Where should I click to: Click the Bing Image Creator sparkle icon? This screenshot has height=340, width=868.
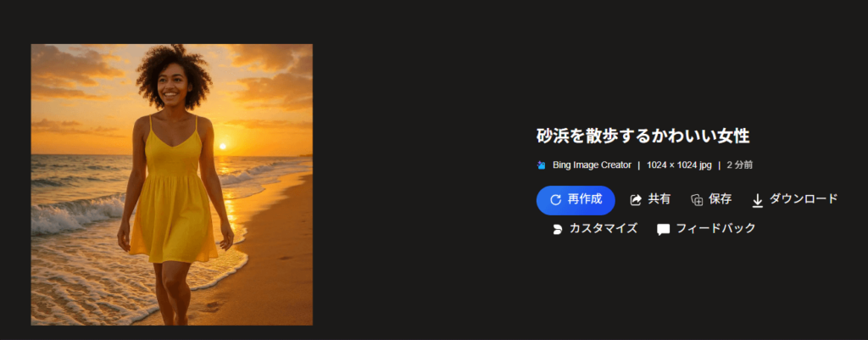tap(542, 165)
